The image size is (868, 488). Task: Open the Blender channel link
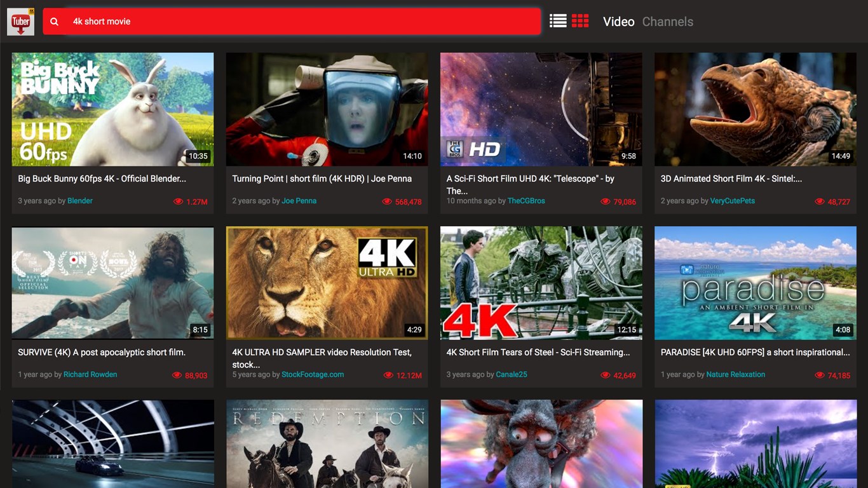(x=80, y=201)
